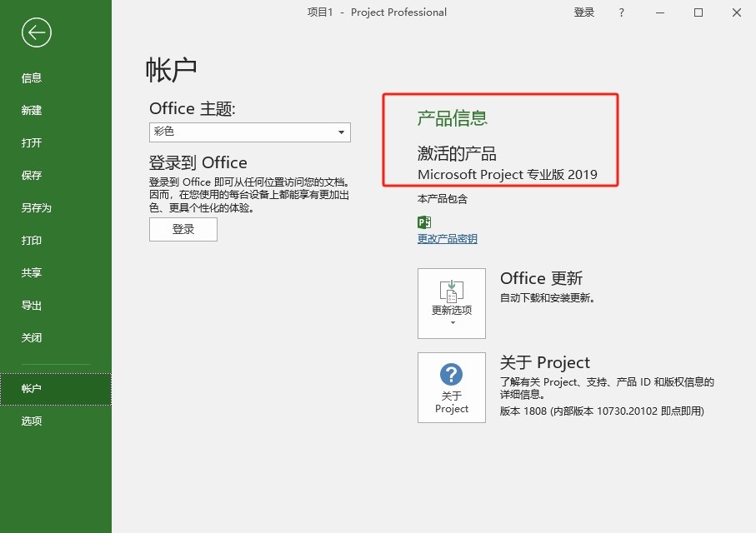The image size is (756, 533).
Task: Click the 产品信息 heading text
Action: coord(453,118)
